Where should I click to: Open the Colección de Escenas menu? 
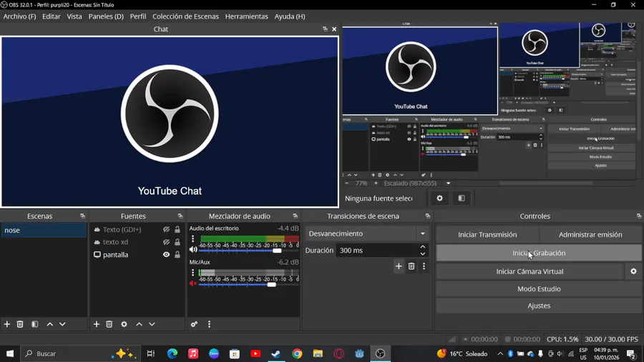pyautogui.click(x=185, y=16)
